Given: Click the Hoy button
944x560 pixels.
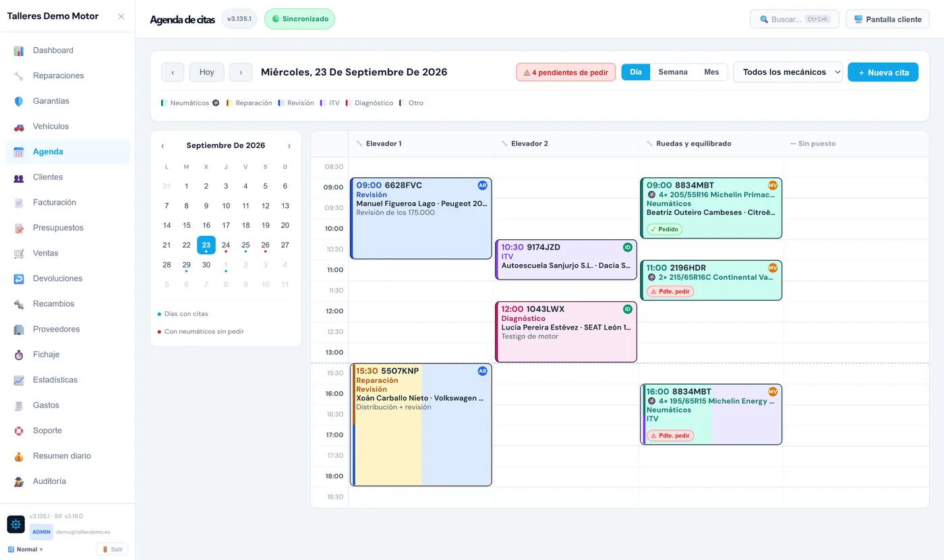Looking at the screenshot, I should point(207,72).
